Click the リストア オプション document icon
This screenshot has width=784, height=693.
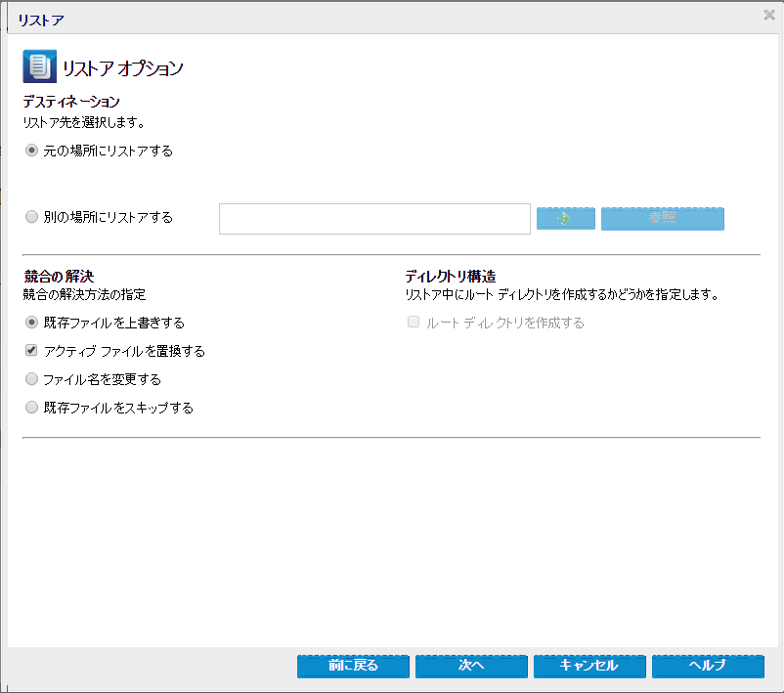39,66
